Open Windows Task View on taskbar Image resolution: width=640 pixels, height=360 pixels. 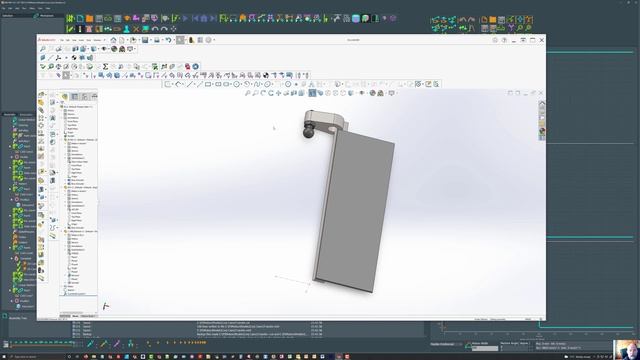coord(77,357)
